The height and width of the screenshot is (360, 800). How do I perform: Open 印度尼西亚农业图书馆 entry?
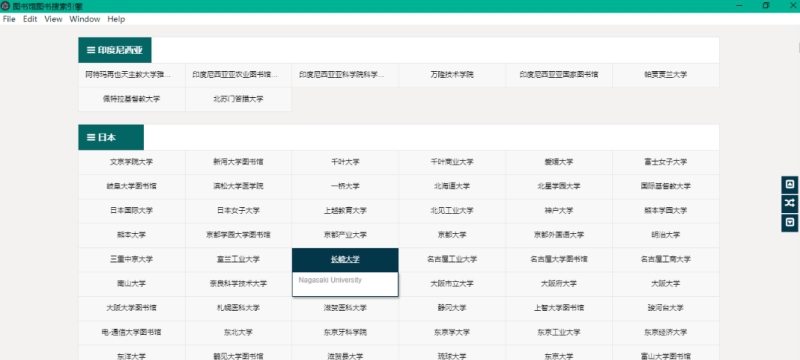point(238,75)
